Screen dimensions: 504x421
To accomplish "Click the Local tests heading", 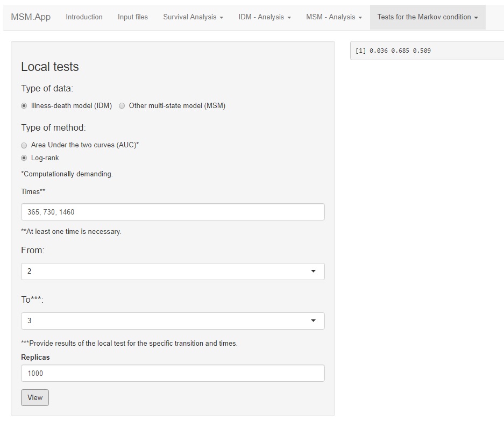I will click(x=50, y=67).
